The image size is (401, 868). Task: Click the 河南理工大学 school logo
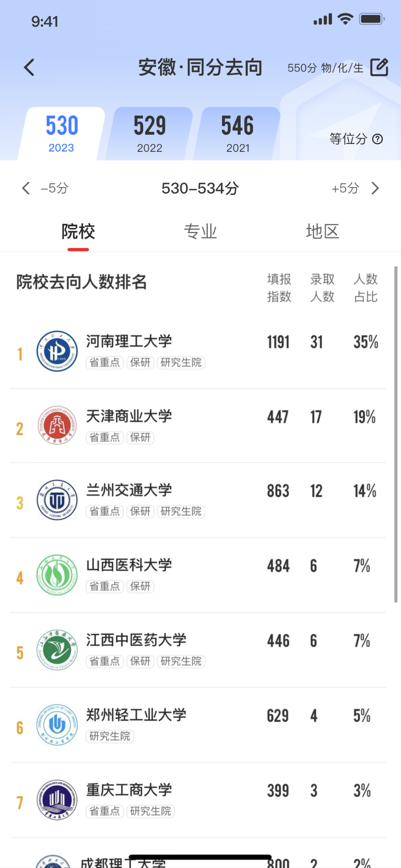point(57,351)
